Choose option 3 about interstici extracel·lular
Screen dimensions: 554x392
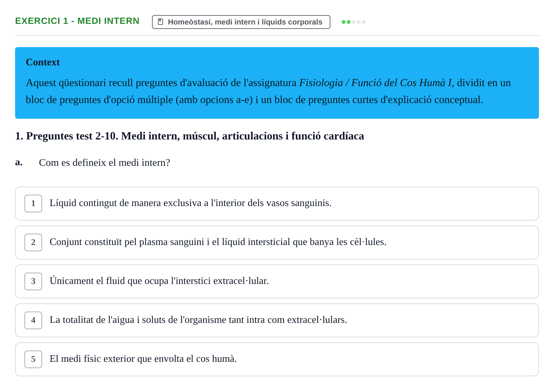[x=277, y=281]
